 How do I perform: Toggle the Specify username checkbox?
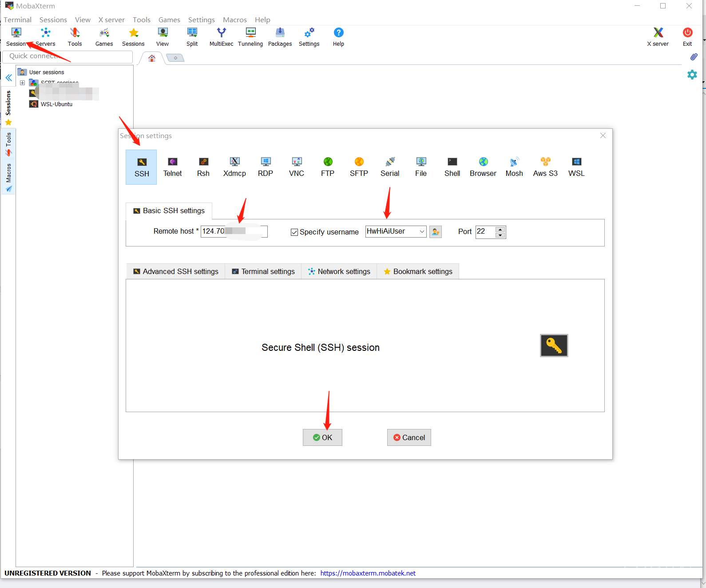(294, 232)
